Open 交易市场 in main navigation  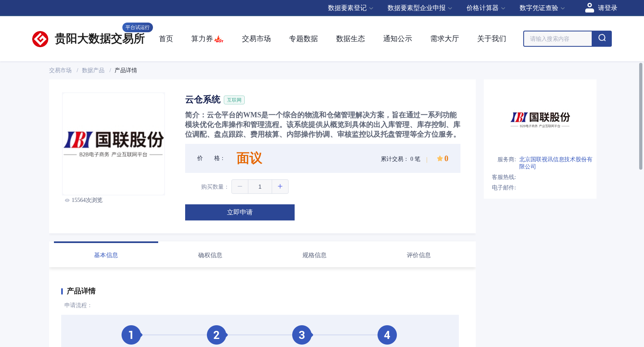tap(256, 39)
